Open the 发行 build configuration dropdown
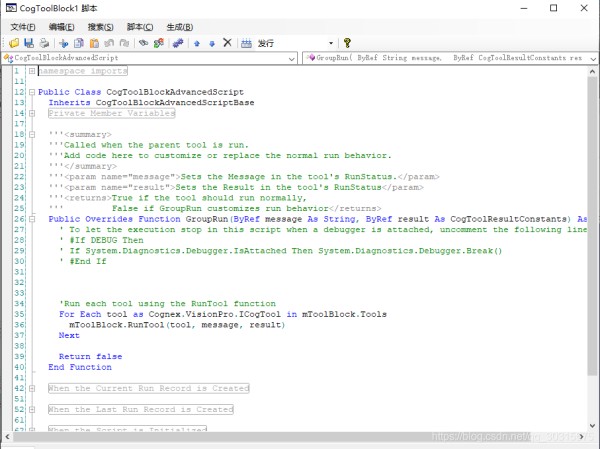This screenshot has height=449, width=600. 331,43
